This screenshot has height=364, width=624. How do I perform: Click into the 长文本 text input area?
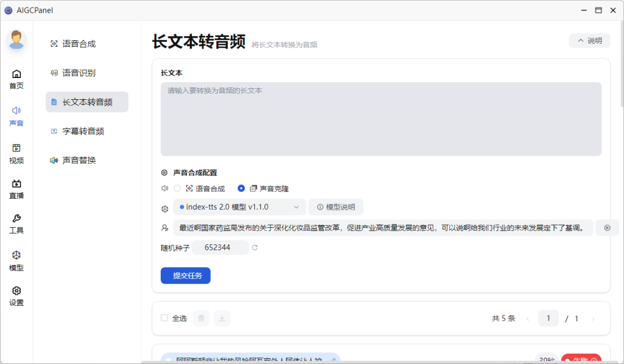380,119
